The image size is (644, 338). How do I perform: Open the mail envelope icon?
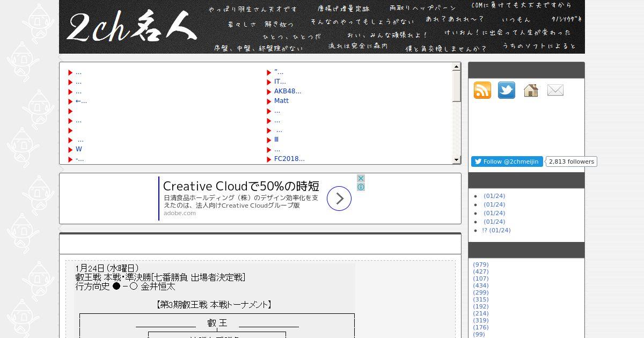(x=555, y=91)
